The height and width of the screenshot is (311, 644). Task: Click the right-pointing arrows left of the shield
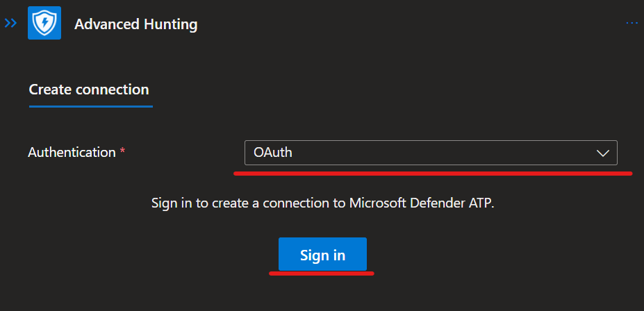coord(10,23)
